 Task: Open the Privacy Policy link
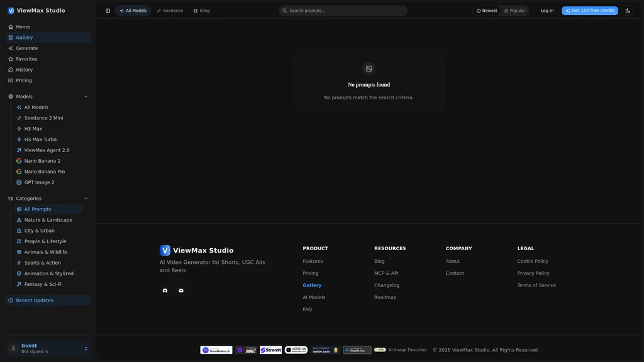(533, 273)
